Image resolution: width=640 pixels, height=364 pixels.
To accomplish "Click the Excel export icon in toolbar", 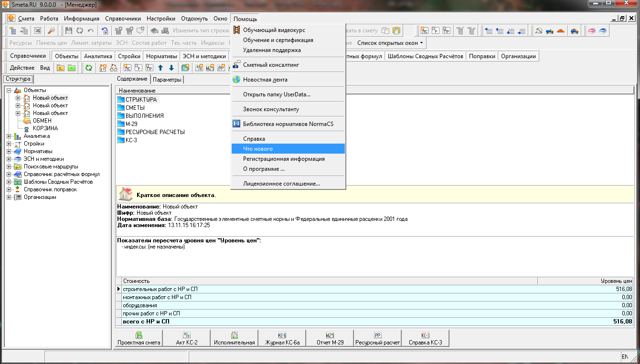I will [38, 31].
